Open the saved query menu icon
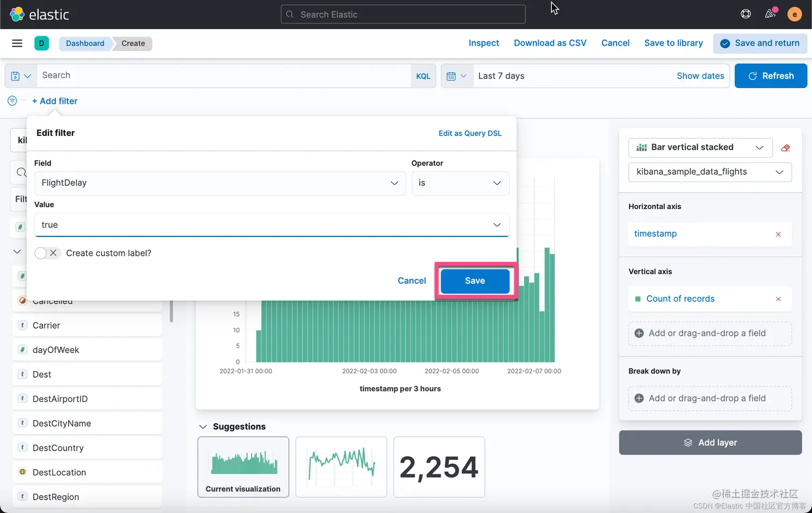This screenshot has width=812, height=513. pos(21,76)
